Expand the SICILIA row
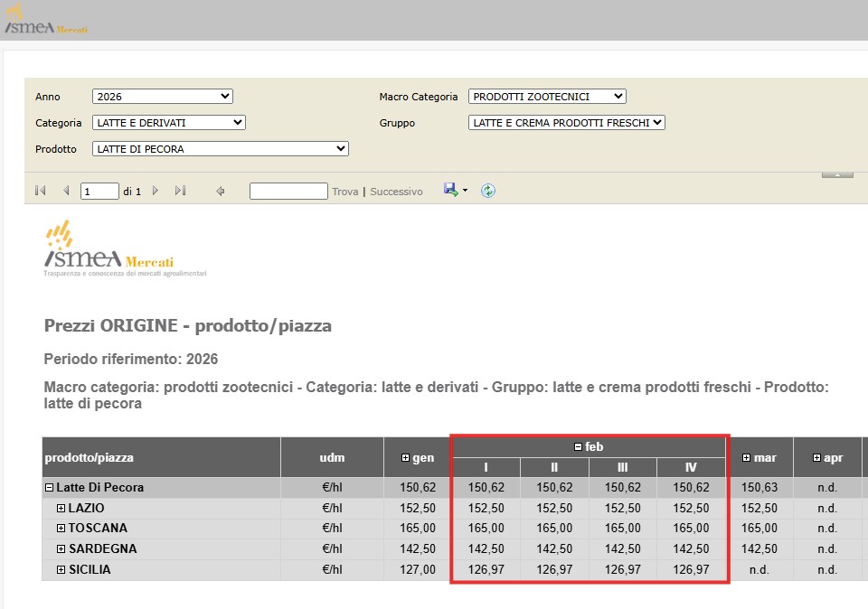 (x=61, y=569)
